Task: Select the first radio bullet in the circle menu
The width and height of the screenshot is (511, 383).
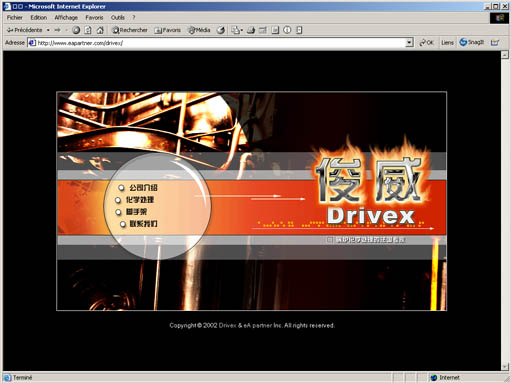Action: [x=121, y=188]
